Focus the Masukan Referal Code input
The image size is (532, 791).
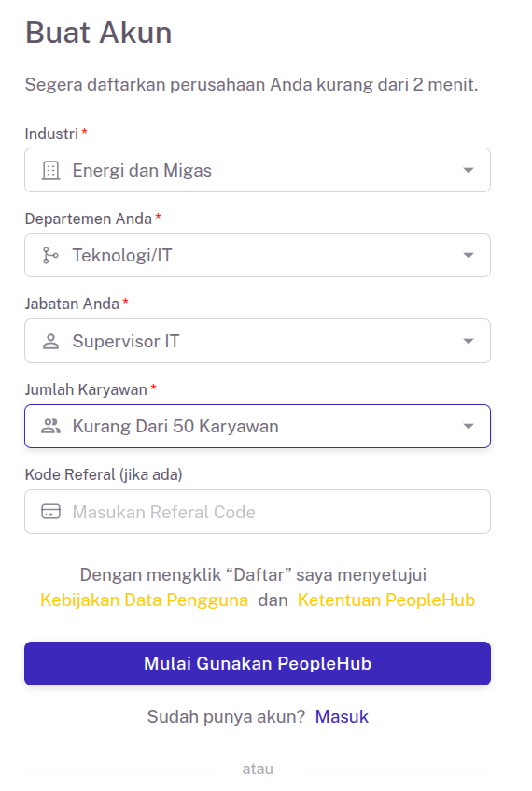[x=258, y=512]
